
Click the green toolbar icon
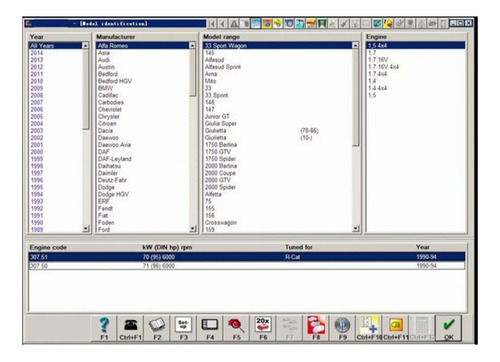point(322,23)
